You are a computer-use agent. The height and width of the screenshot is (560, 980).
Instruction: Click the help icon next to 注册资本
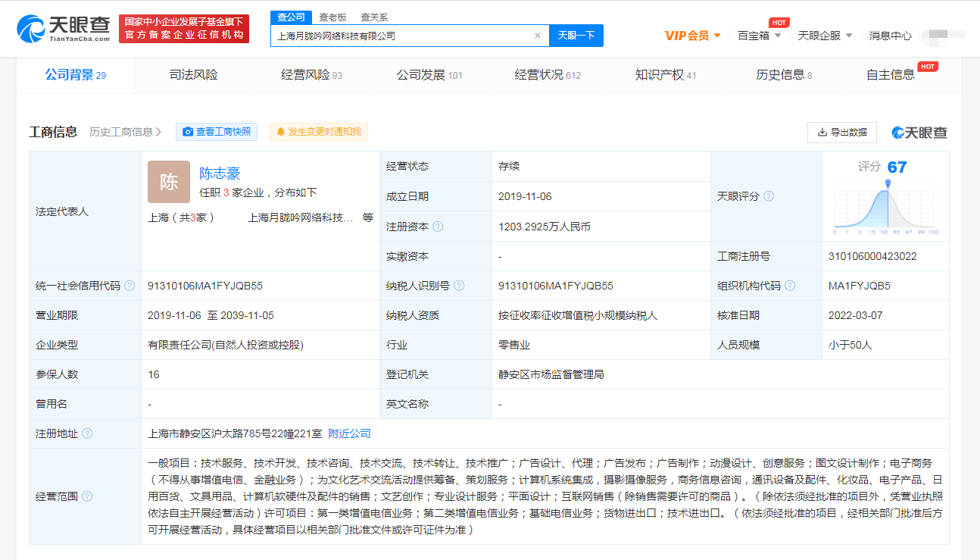[x=438, y=227]
